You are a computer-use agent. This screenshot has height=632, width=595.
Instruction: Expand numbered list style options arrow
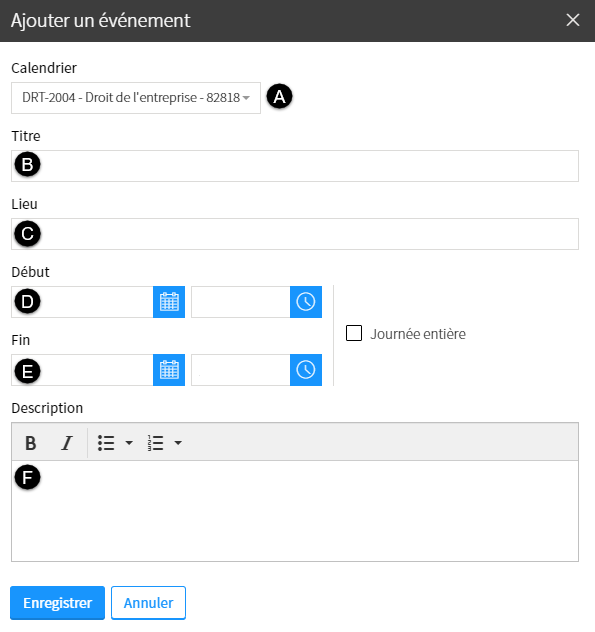tap(178, 443)
